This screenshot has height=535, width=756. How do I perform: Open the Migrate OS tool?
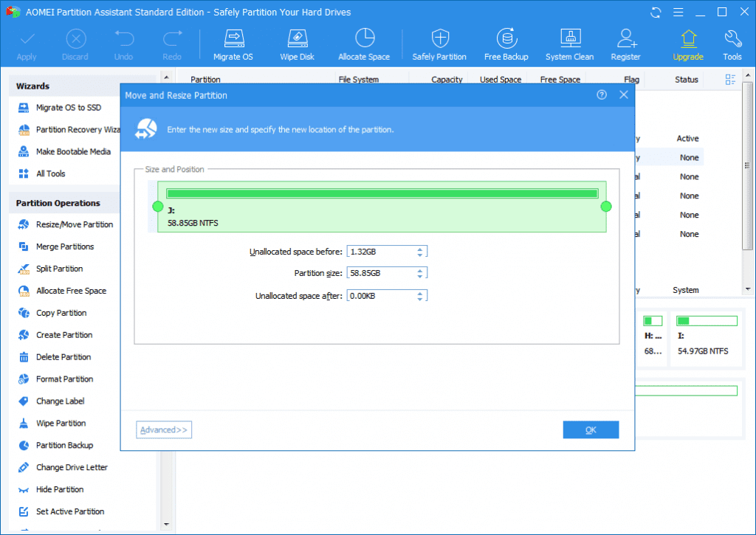click(x=233, y=44)
